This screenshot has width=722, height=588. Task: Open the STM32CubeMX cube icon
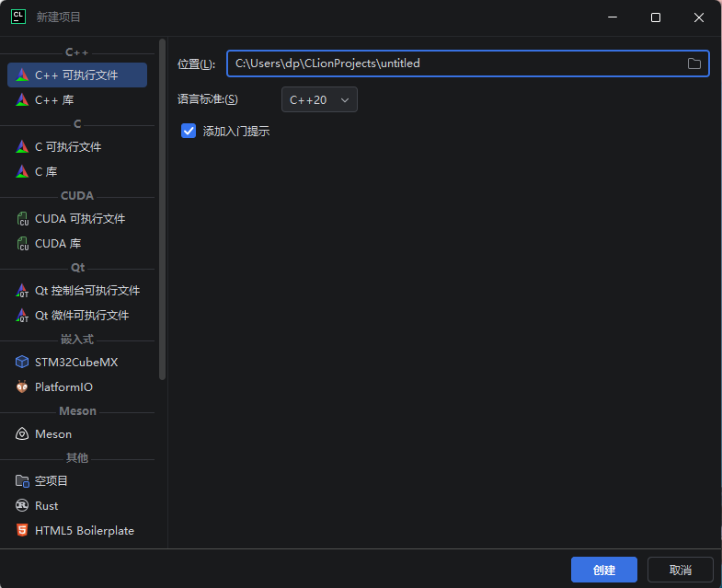click(x=22, y=363)
